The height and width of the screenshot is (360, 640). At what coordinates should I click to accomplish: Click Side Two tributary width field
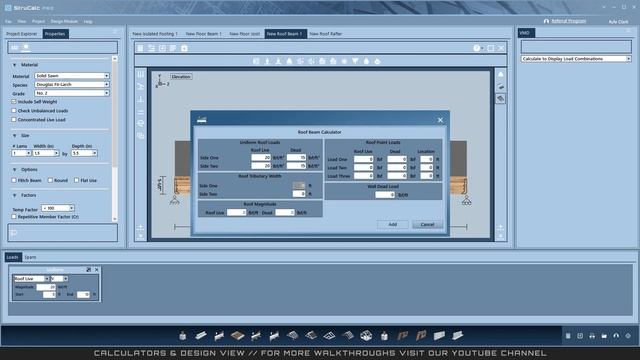pos(299,194)
